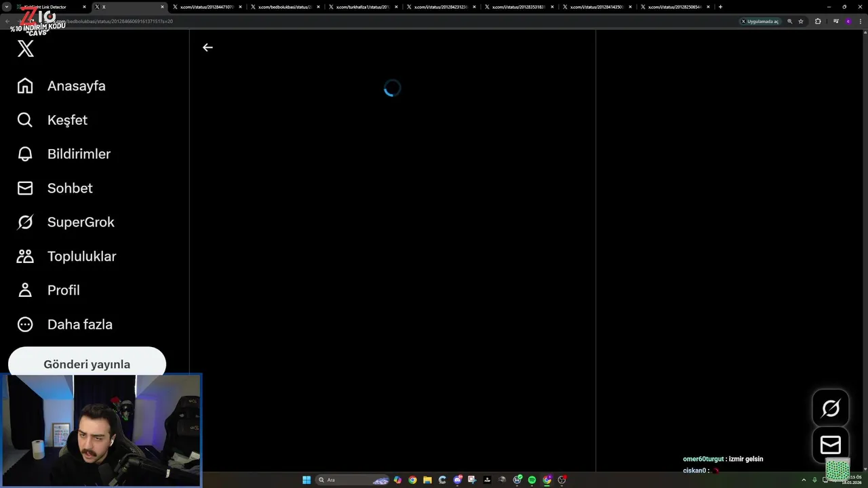
Task: Click the people icon next to Topluluklar
Action: click(25, 256)
